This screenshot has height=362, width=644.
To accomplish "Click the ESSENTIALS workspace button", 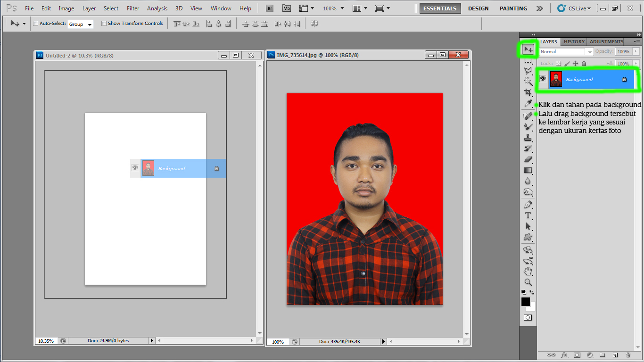I will click(x=440, y=8).
